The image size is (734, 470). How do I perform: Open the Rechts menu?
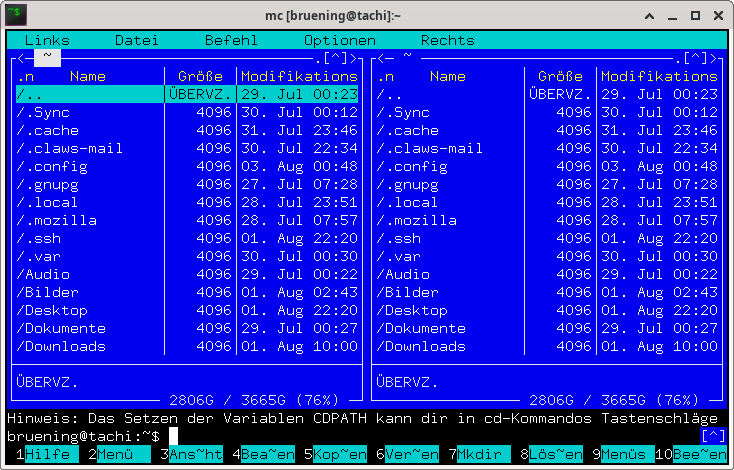(447, 41)
